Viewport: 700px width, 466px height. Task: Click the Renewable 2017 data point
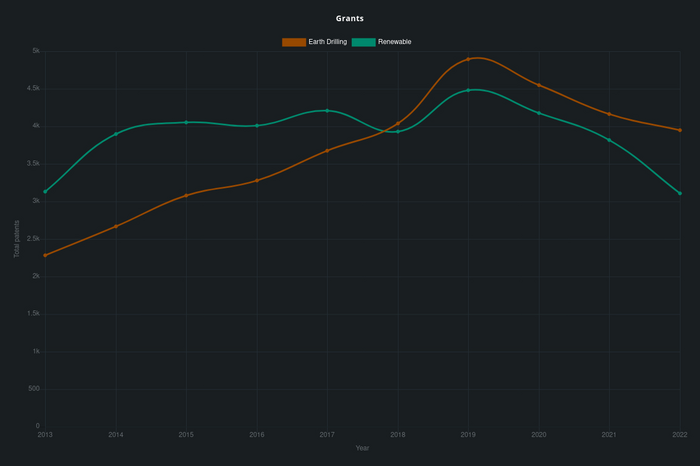[x=327, y=111]
